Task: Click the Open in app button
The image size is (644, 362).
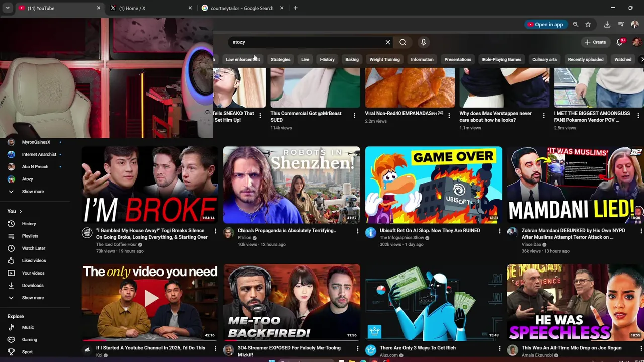Action: [545, 24]
